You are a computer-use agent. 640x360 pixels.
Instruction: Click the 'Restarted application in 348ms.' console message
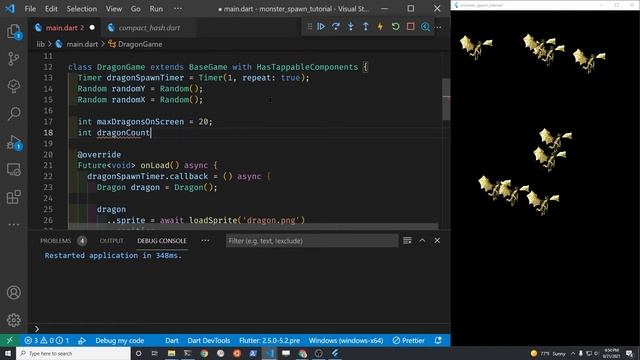[x=113, y=256]
